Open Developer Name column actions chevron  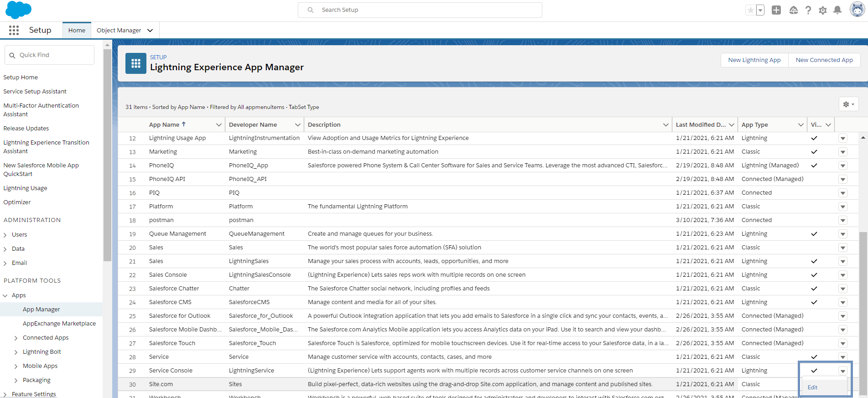coord(298,125)
